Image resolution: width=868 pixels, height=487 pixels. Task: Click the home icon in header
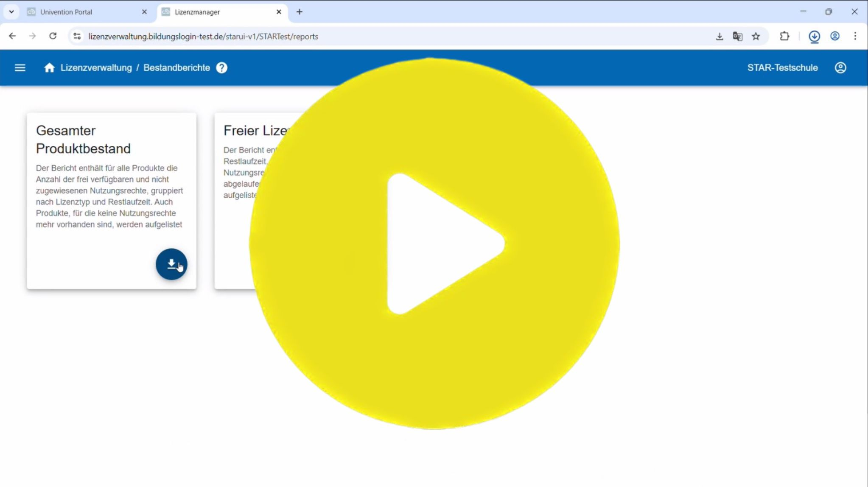49,68
